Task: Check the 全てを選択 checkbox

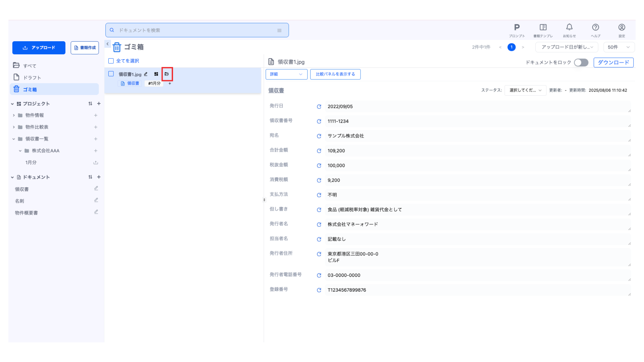Action: point(111,61)
